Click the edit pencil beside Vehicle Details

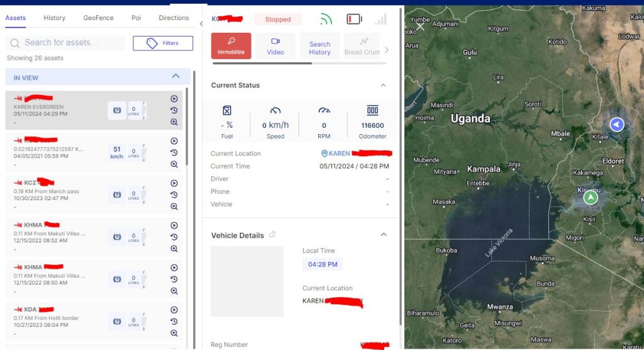(272, 235)
